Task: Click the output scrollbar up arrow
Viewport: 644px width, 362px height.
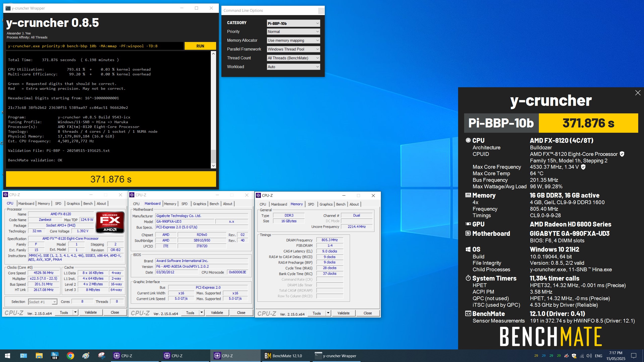Action: [x=213, y=54]
